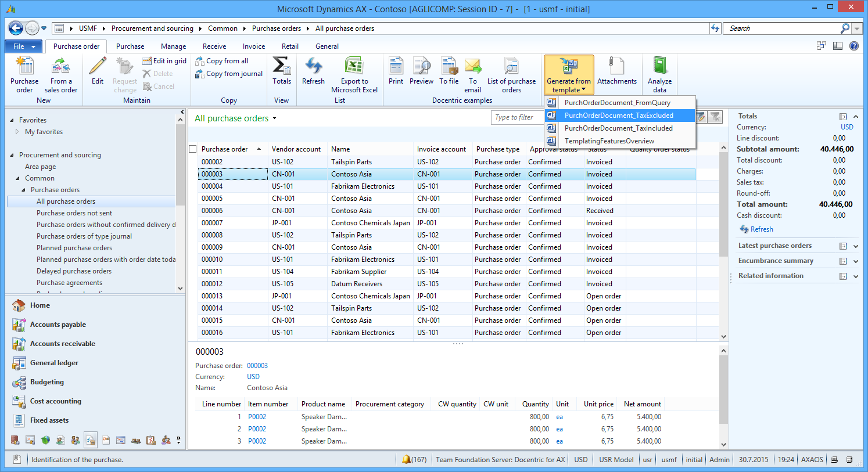The height and width of the screenshot is (472, 868).
Task: Switch to the Manage ribbon tab
Action: click(x=173, y=46)
